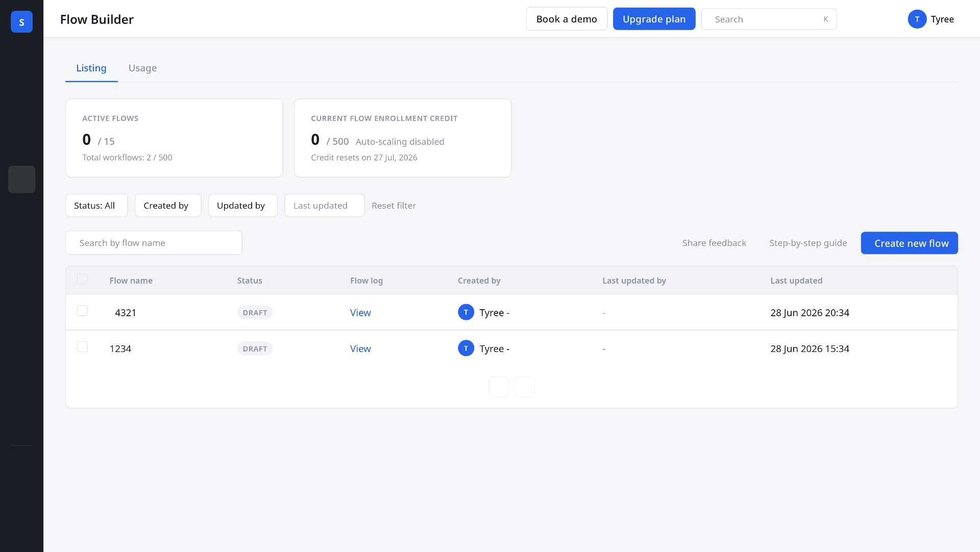Open the Last updated date filter

[x=325, y=206]
